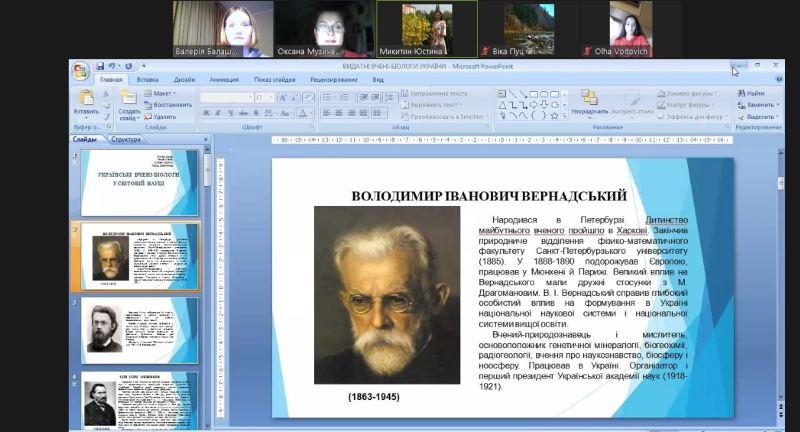800x432 pixels.
Task: Select slide 3 thumbnail in panel
Action: point(139,329)
